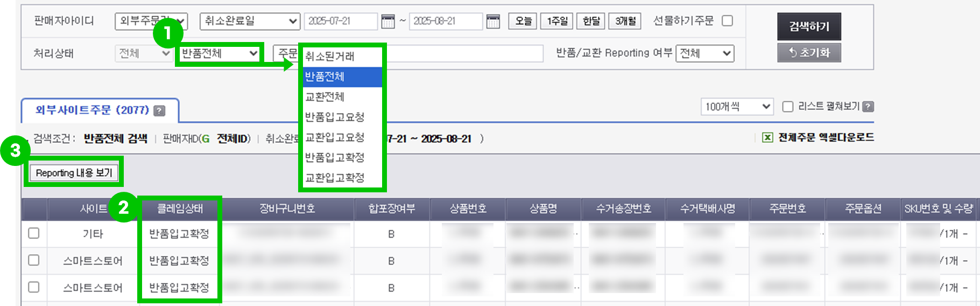Open the end date calendar picker icon
Image resolution: width=980 pixels, height=306 pixels.
click(x=493, y=21)
